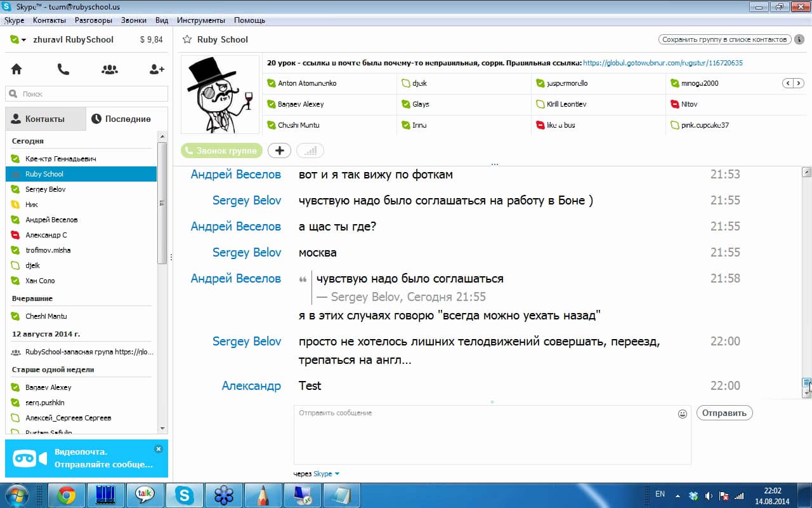Click Dropbox icon in system tray
This screenshot has height=508, width=812.
[x=693, y=495]
